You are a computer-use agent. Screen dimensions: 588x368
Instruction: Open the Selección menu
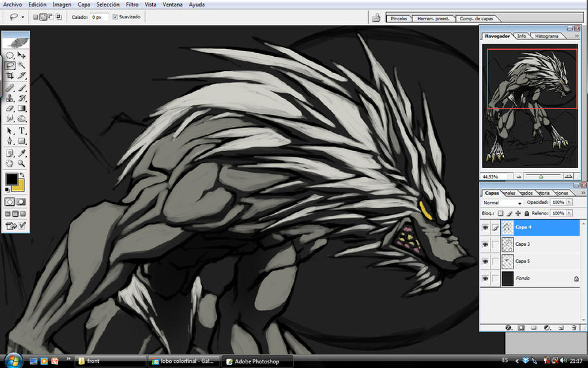pyautogui.click(x=108, y=5)
